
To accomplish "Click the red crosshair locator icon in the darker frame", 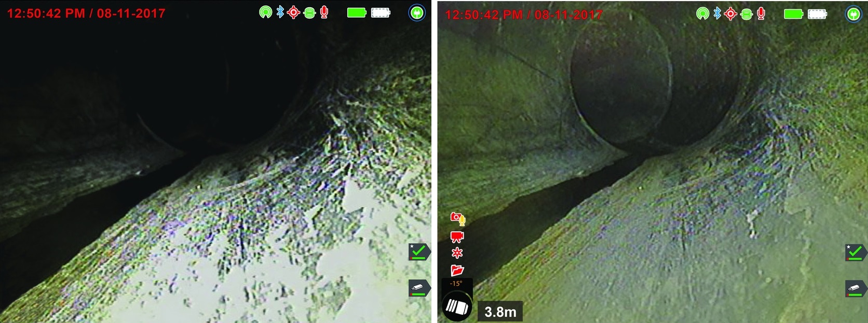I will pos(294,12).
